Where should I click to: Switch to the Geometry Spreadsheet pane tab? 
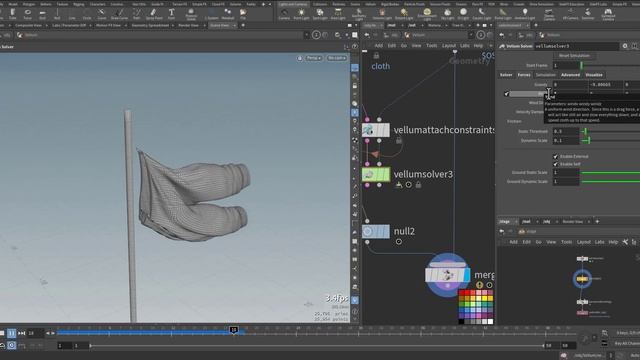click(x=150, y=25)
